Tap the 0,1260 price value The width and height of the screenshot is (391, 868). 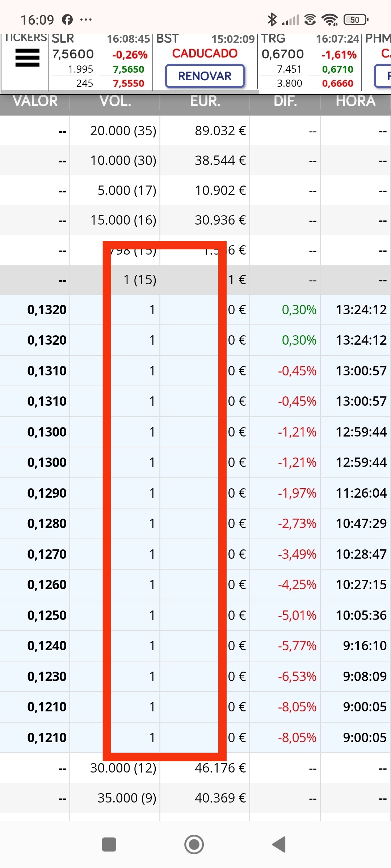click(x=47, y=584)
